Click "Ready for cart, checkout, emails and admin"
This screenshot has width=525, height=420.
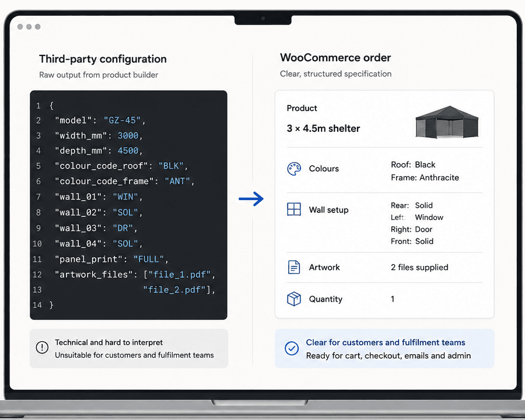tap(388, 356)
